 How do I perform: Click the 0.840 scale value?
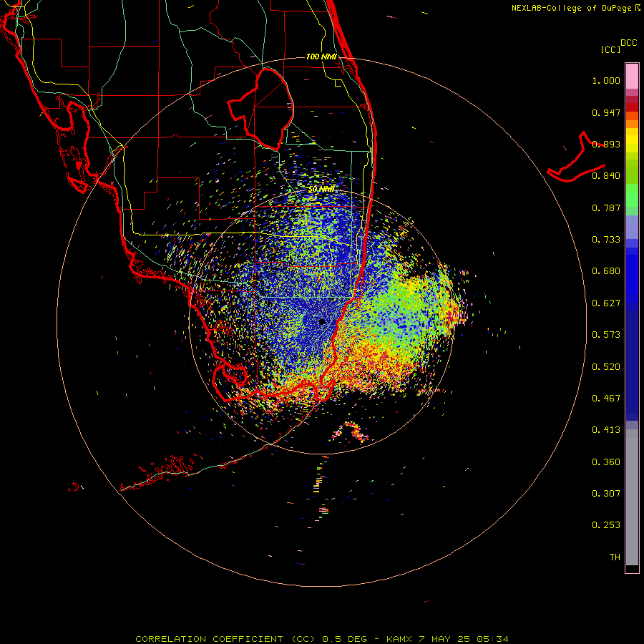(606, 176)
